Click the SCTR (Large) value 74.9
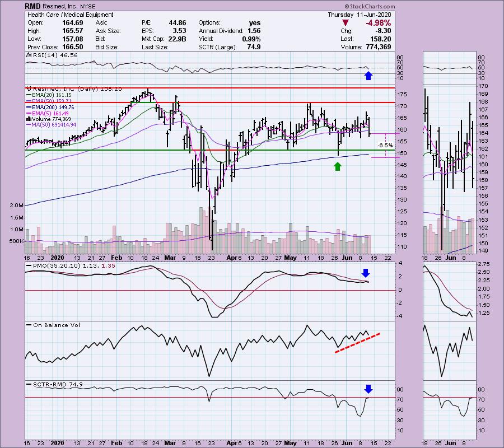504x448 pixels. click(254, 47)
